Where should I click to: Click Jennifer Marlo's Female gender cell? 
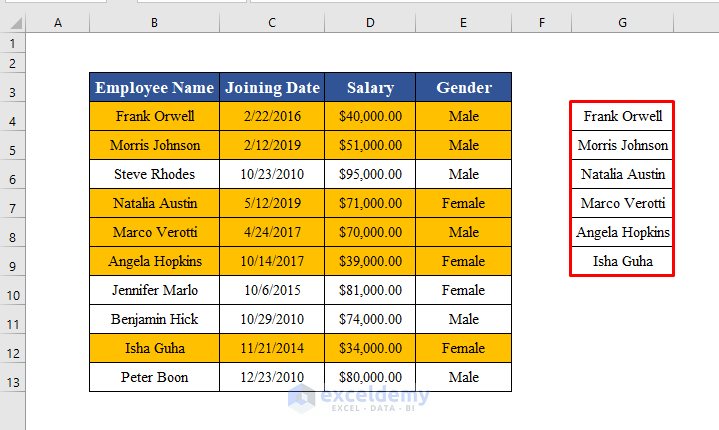click(464, 290)
